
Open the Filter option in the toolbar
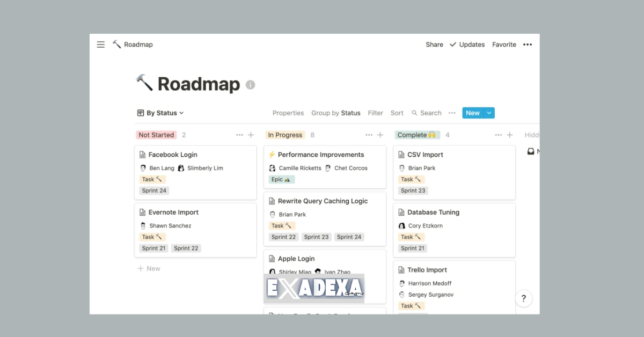click(375, 113)
